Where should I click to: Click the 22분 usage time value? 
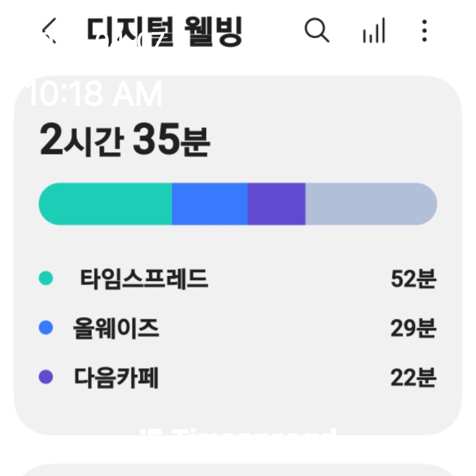point(413,378)
